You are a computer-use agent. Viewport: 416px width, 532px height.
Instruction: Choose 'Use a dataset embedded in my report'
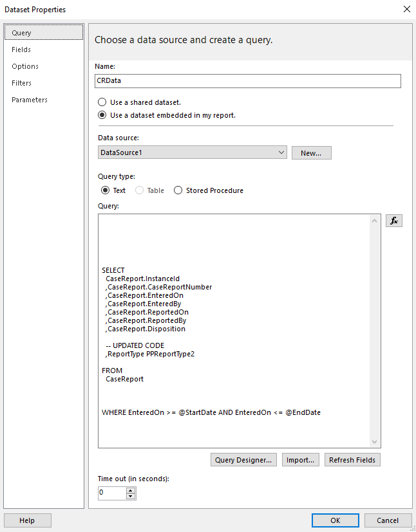[x=102, y=116]
